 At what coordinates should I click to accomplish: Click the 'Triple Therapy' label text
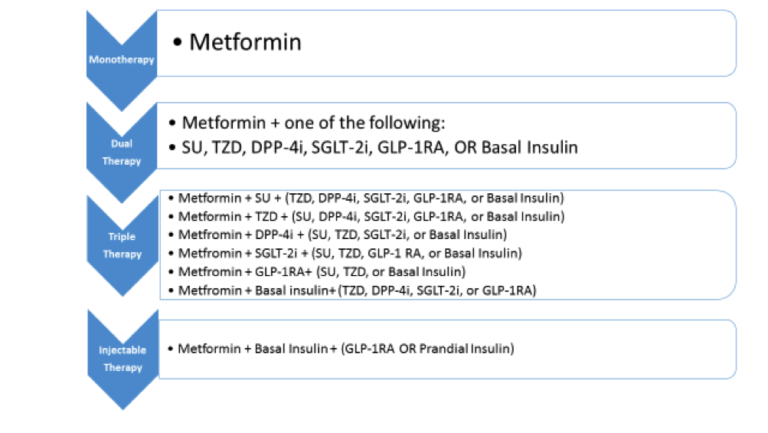pos(122,245)
